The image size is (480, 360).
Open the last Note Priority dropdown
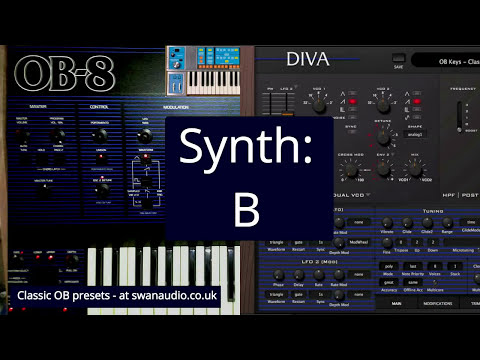tap(413, 266)
